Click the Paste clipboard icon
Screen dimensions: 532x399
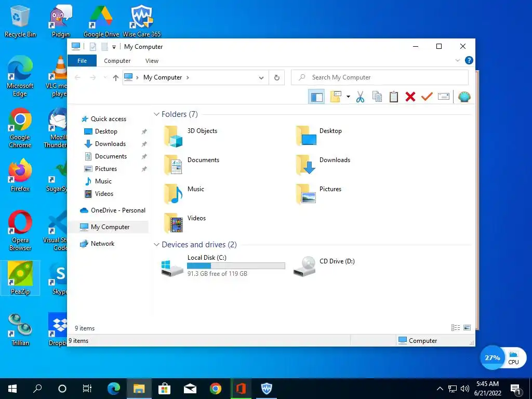click(x=394, y=97)
